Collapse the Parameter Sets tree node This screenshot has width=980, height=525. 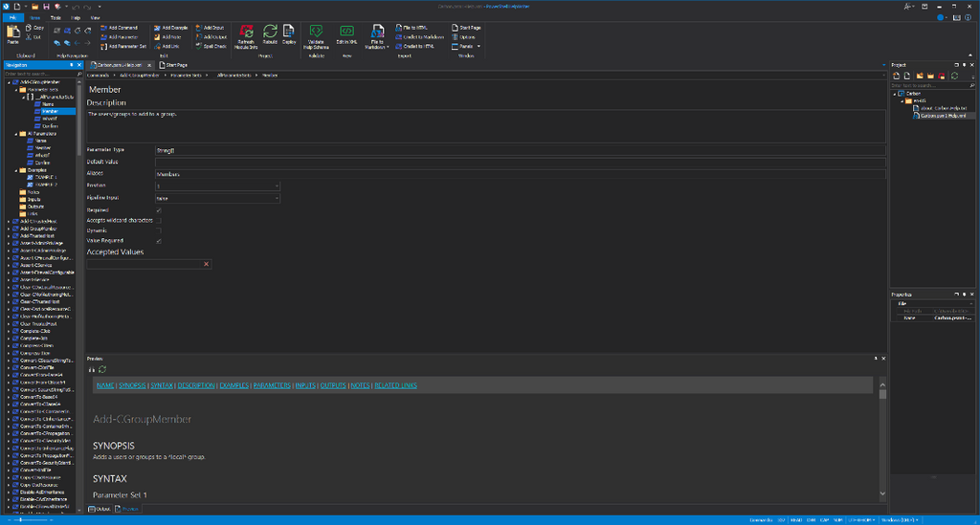click(16, 89)
